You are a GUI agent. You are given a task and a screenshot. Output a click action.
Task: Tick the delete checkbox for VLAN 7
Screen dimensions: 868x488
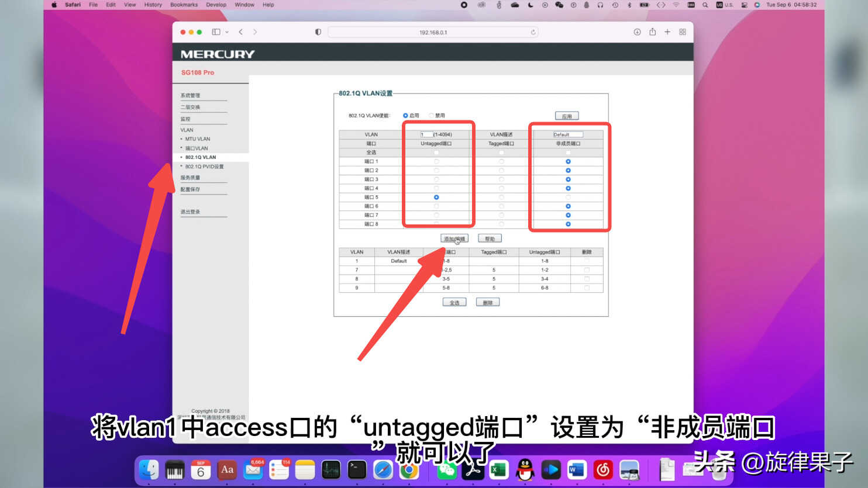point(587,270)
